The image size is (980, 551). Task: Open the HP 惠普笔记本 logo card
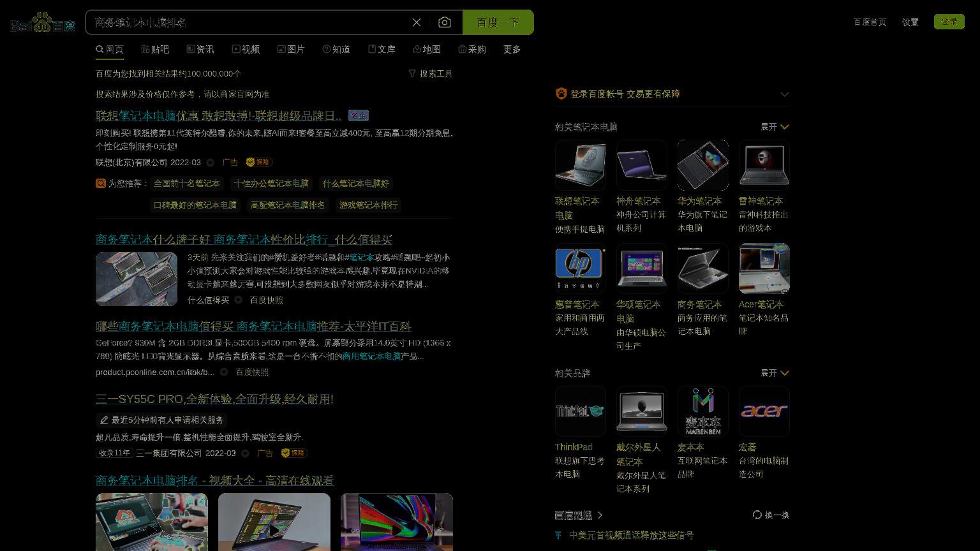point(581,268)
